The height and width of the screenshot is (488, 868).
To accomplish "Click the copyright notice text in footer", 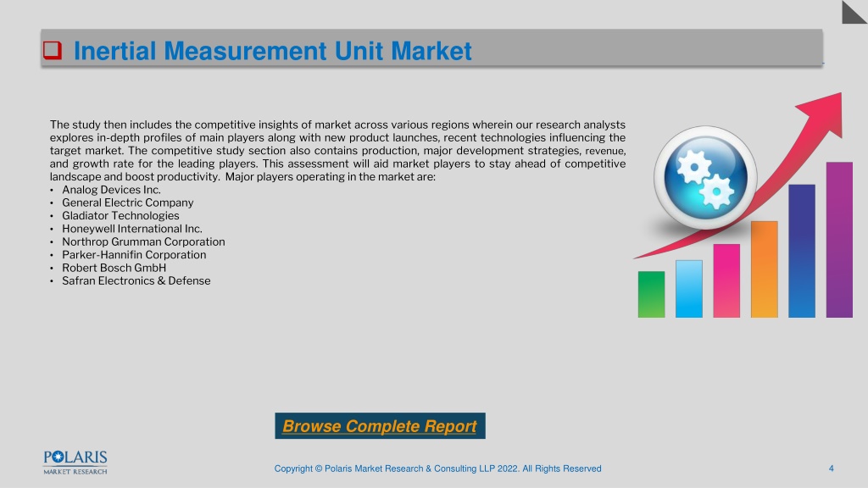I will [438, 469].
